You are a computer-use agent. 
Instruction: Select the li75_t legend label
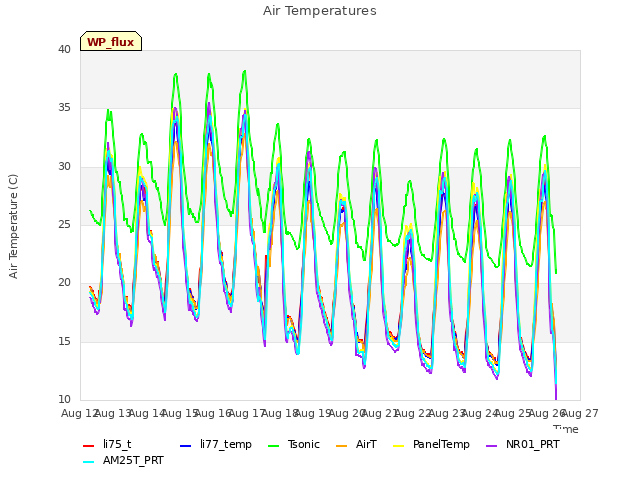117,444
